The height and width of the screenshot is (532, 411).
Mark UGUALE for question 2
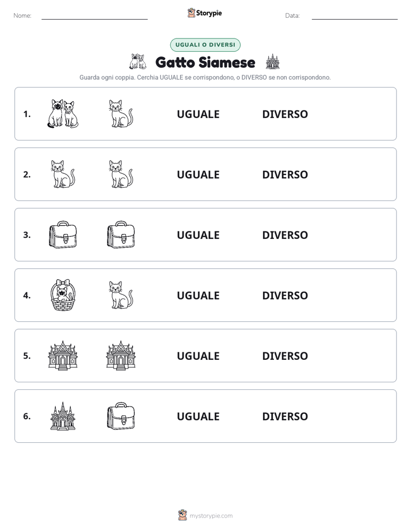coord(198,174)
